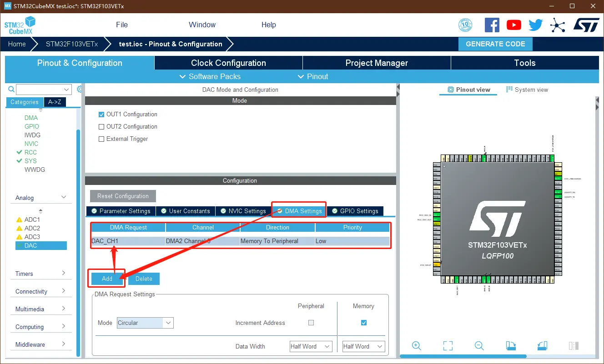Expand the Pinout dropdown menu
This screenshot has height=364, width=604.
[x=313, y=76]
